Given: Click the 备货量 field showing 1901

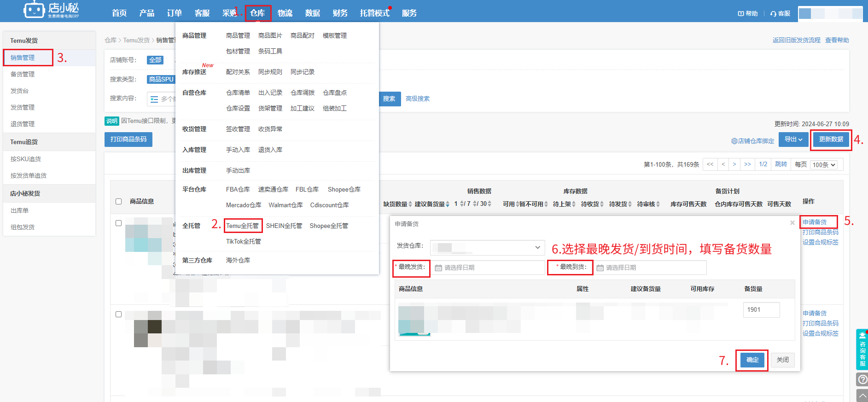Looking at the screenshot, I should point(761,310).
